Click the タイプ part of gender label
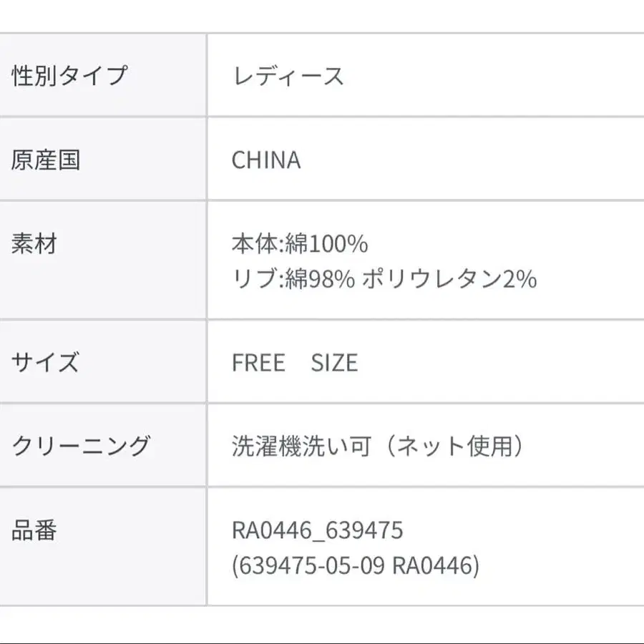 (x=93, y=76)
